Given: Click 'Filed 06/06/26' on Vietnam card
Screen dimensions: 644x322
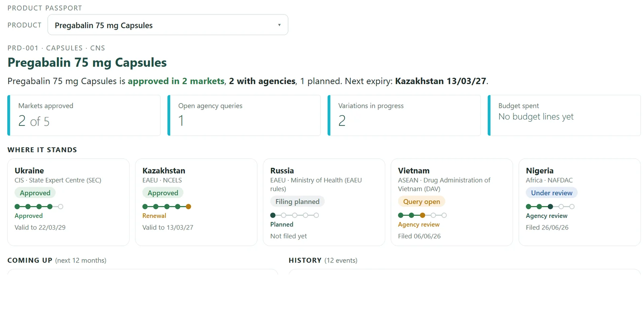Looking at the screenshot, I should click(x=419, y=236).
